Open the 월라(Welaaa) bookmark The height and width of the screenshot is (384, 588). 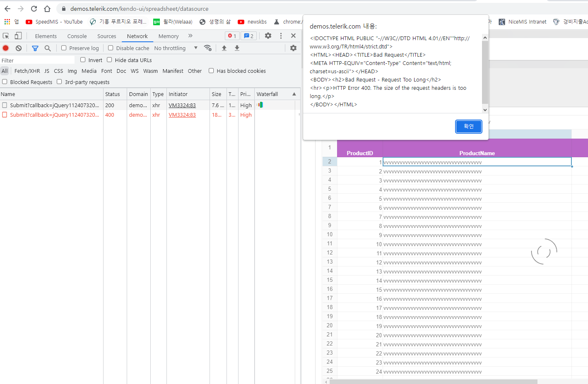pos(173,22)
